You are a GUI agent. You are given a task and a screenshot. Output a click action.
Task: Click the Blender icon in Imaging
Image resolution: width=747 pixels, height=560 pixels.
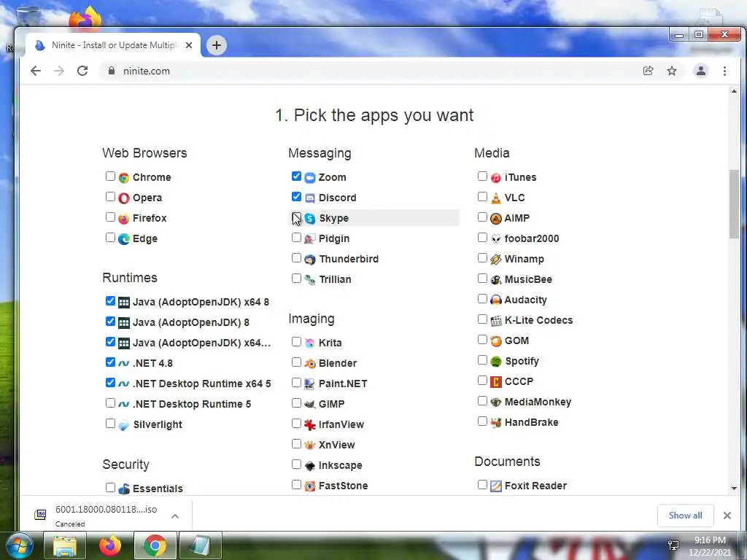point(309,364)
